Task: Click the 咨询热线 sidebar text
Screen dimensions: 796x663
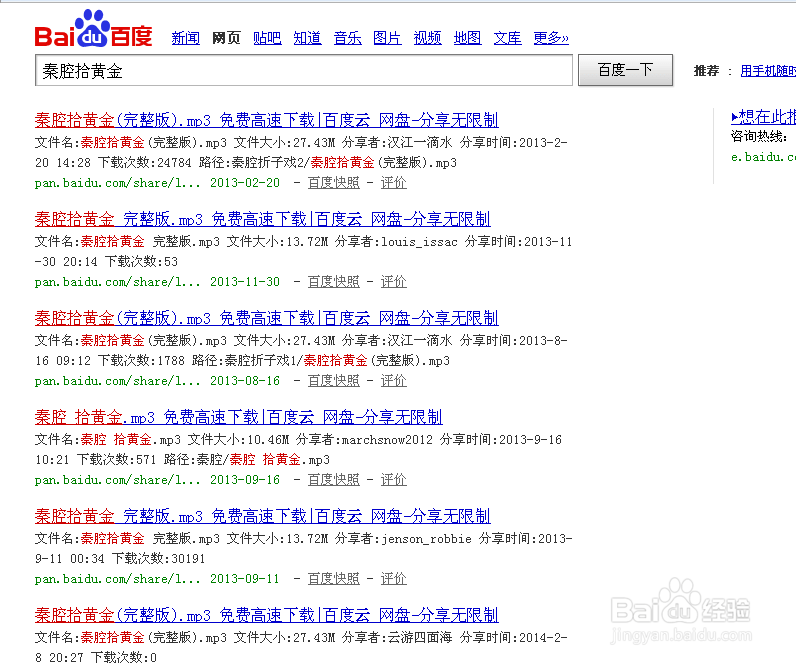Action: point(759,137)
